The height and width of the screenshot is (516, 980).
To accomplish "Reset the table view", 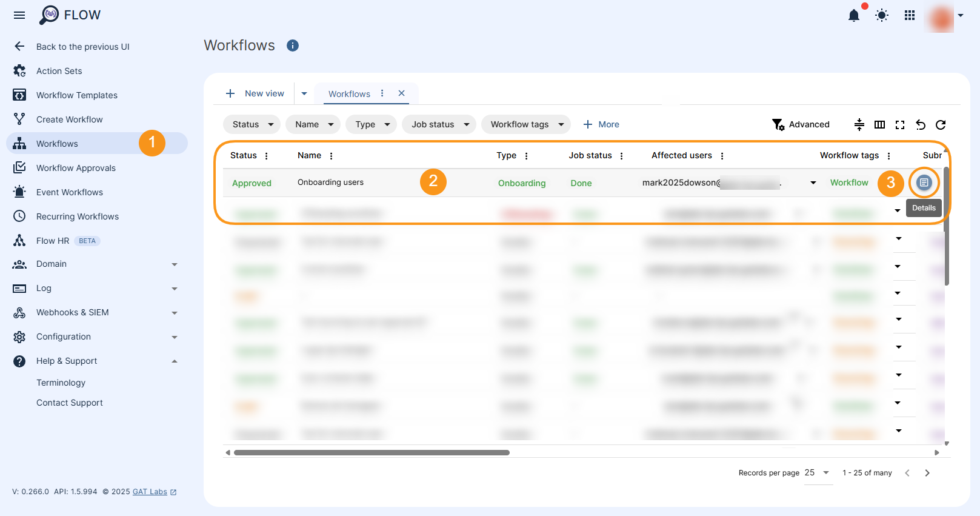I will point(921,124).
